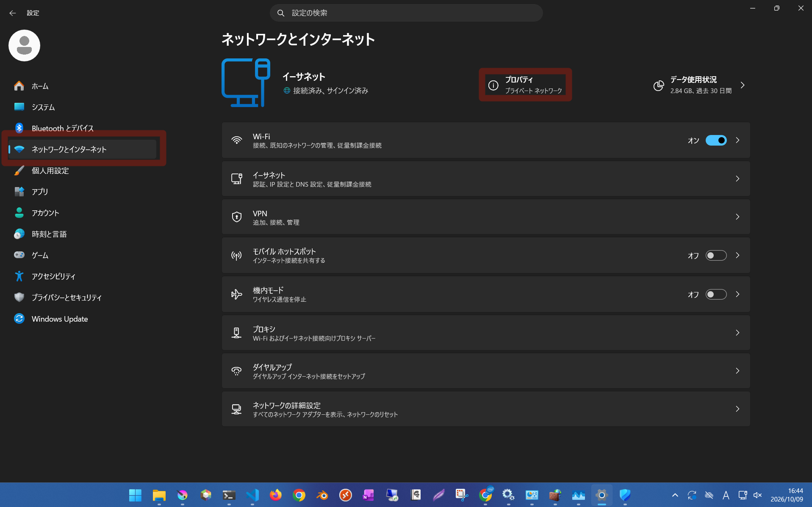
Task: Open Firefox from the taskbar
Action: (x=275, y=495)
